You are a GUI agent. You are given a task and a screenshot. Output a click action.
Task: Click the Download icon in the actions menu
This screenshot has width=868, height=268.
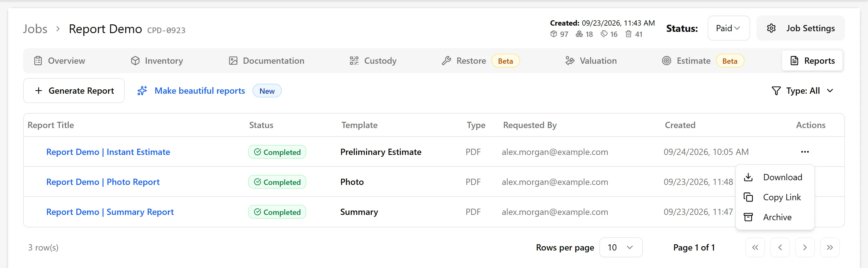pos(748,177)
